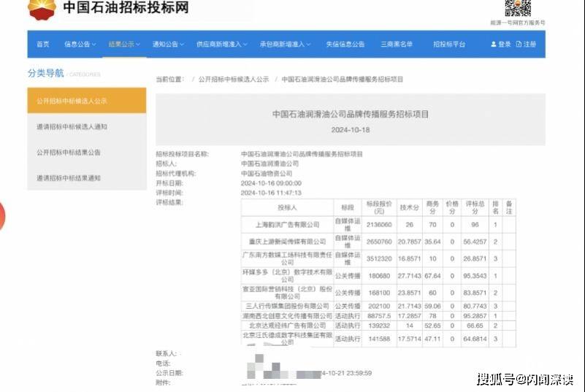Click the 登录 login link

click(x=505, y=44)
